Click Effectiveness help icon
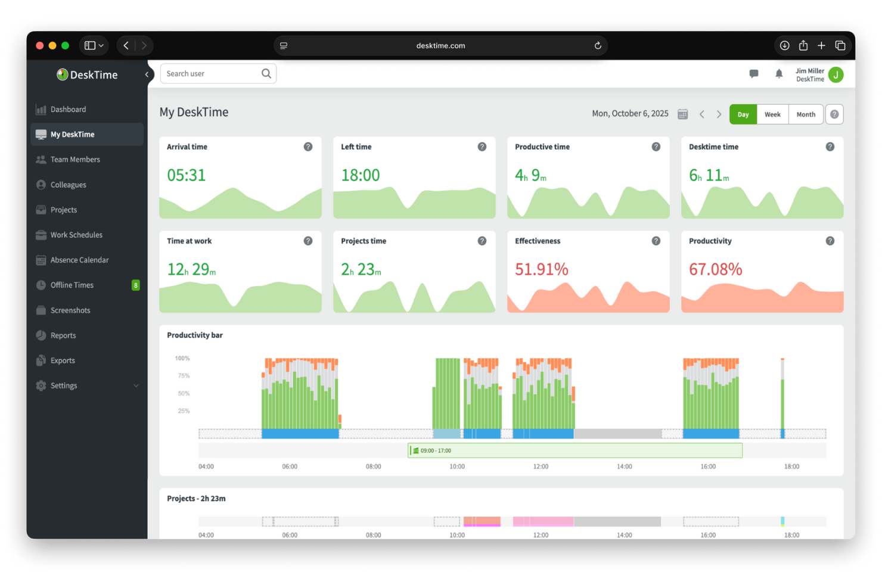Image resolution: width=882 pixels, height=588 pixels. (x=656, y=241)
